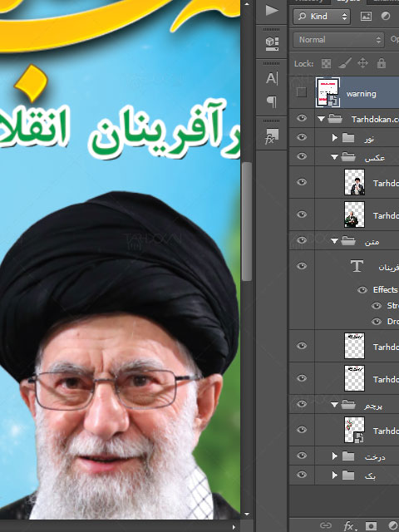Click the 'Effects' label under text layer
399x532 pixels.
point(385,289)
